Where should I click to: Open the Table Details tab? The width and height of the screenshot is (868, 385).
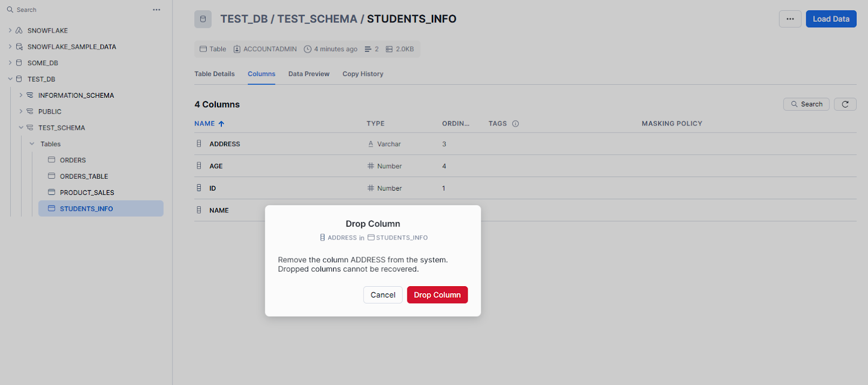tap(214, 74)
